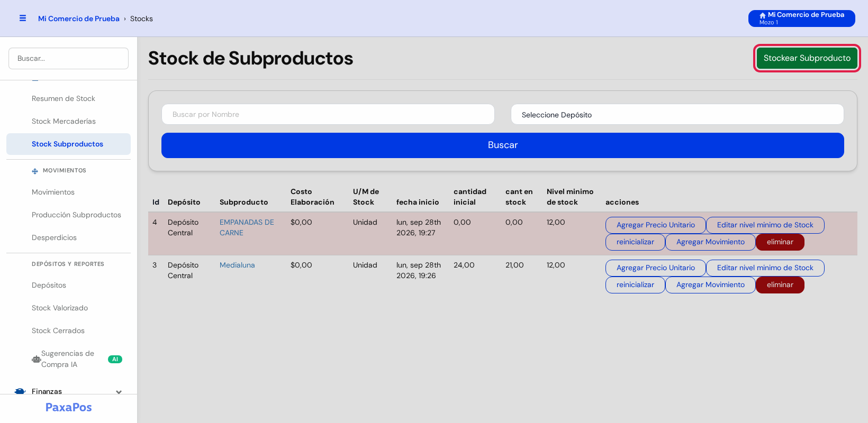Click Agregar Movimiento in Medialuna row
The width and height of the screenshot is (868, 423).
click(710, 285)
